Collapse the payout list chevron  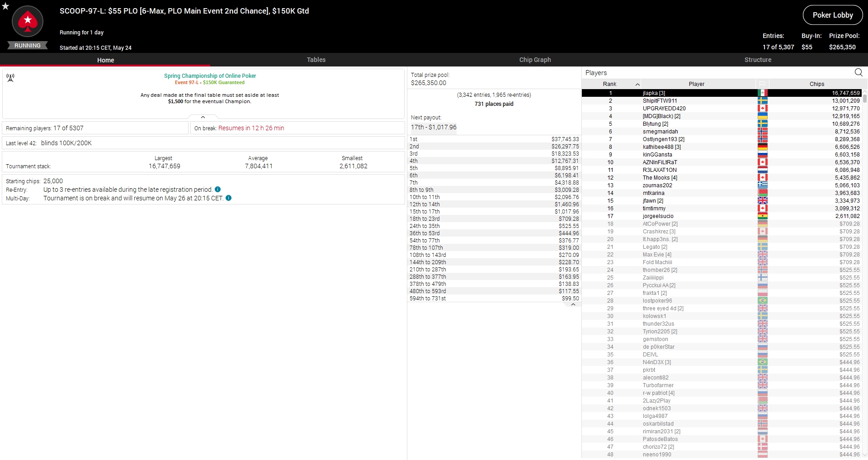point(573,304)
